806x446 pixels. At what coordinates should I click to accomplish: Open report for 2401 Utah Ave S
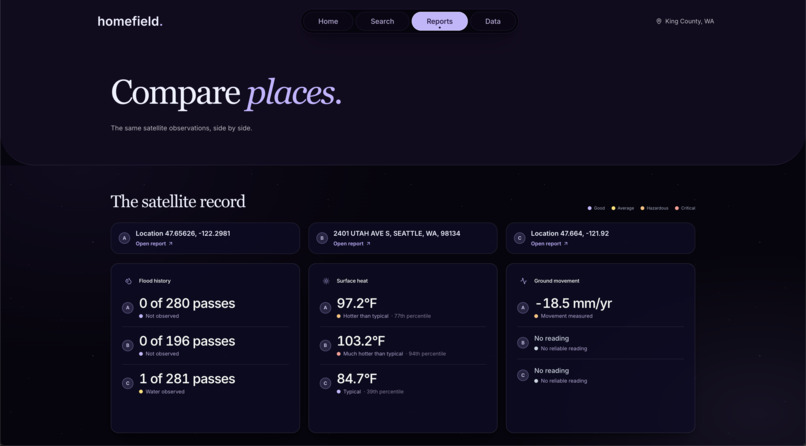tap(352, 244)
